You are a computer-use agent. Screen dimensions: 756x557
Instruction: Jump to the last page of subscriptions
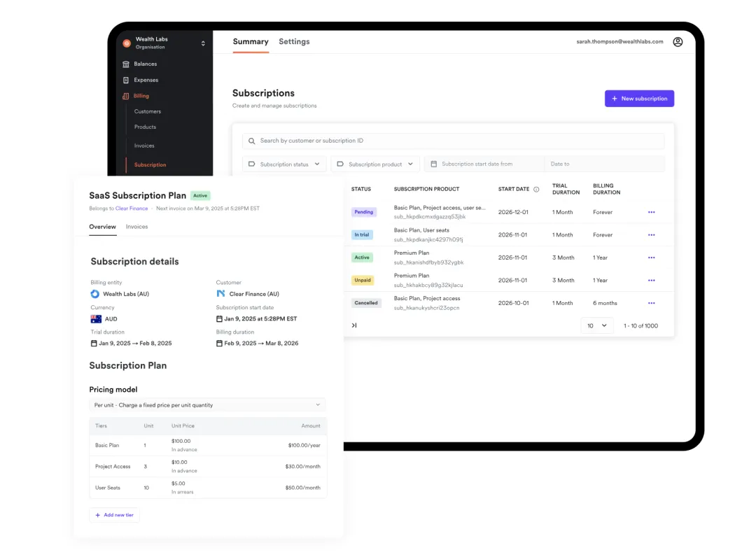pyautogui.click(x=354, y=325)
